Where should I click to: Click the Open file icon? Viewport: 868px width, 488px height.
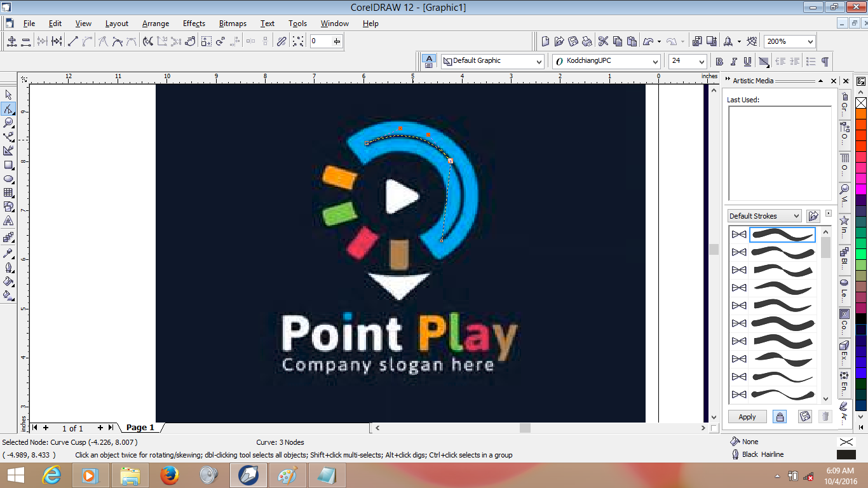559,41
